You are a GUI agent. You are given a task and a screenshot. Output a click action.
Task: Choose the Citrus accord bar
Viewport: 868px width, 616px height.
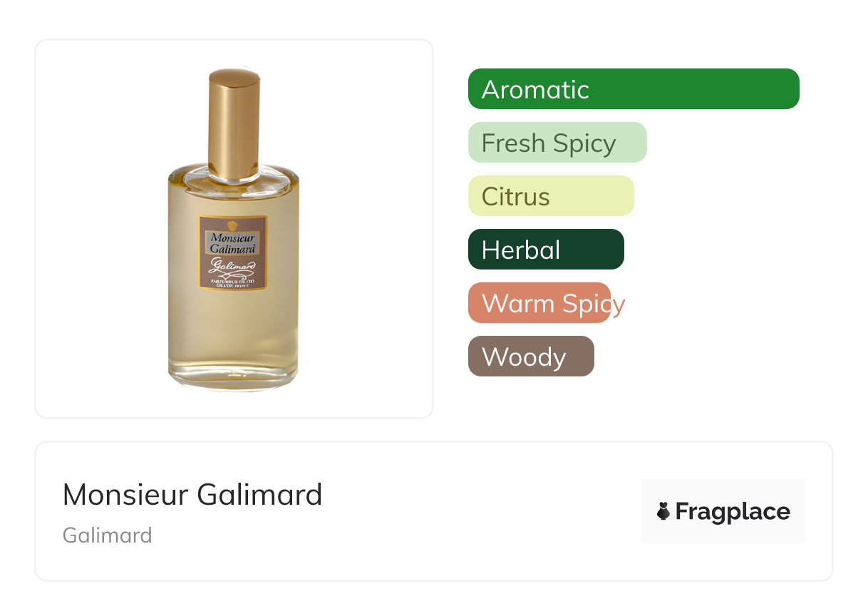click(551, 196)
